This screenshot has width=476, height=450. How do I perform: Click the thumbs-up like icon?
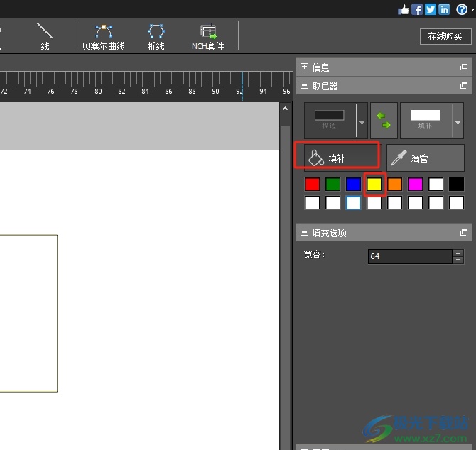point(404,9)
